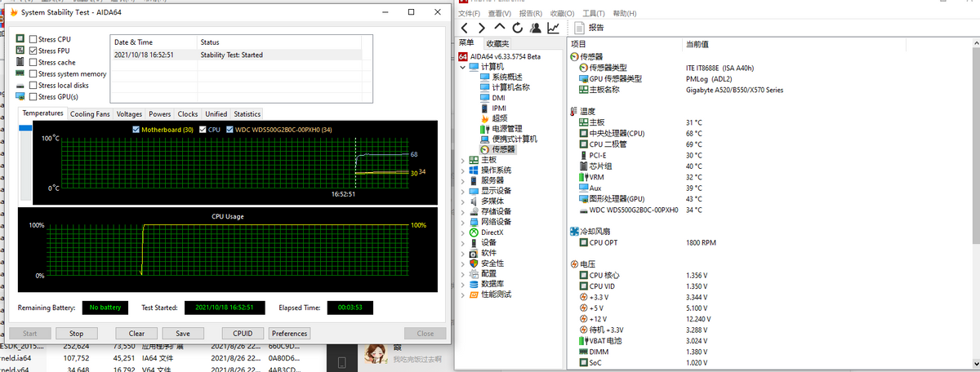Viewport: 980px width, 372px height.
Task: Click the 设备 devices icon in the tree
Action: (474, 242)
